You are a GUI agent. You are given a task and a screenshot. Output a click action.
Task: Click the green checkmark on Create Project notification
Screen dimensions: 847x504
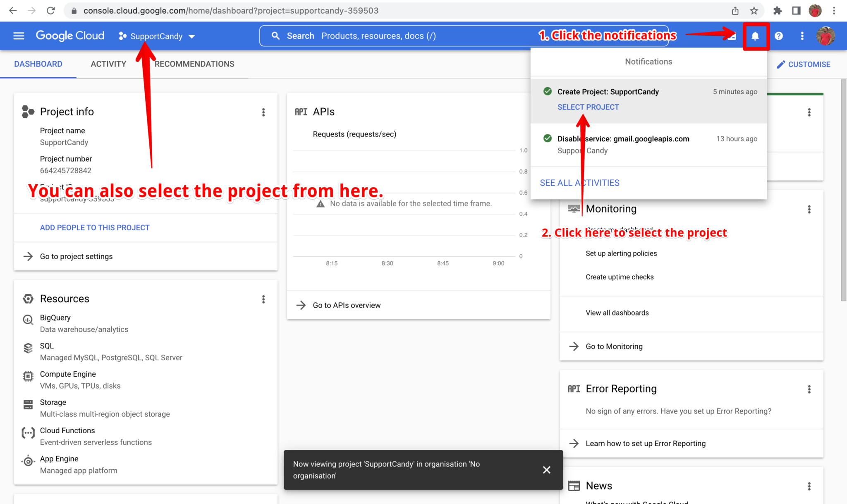point(547,91)
